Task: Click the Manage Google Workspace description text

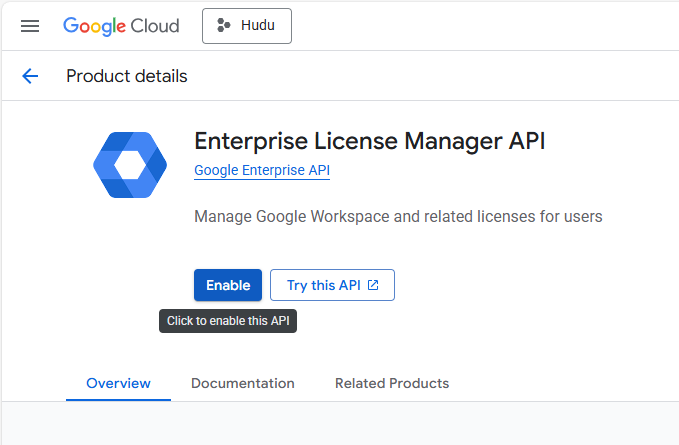Action: click(398, 216)
